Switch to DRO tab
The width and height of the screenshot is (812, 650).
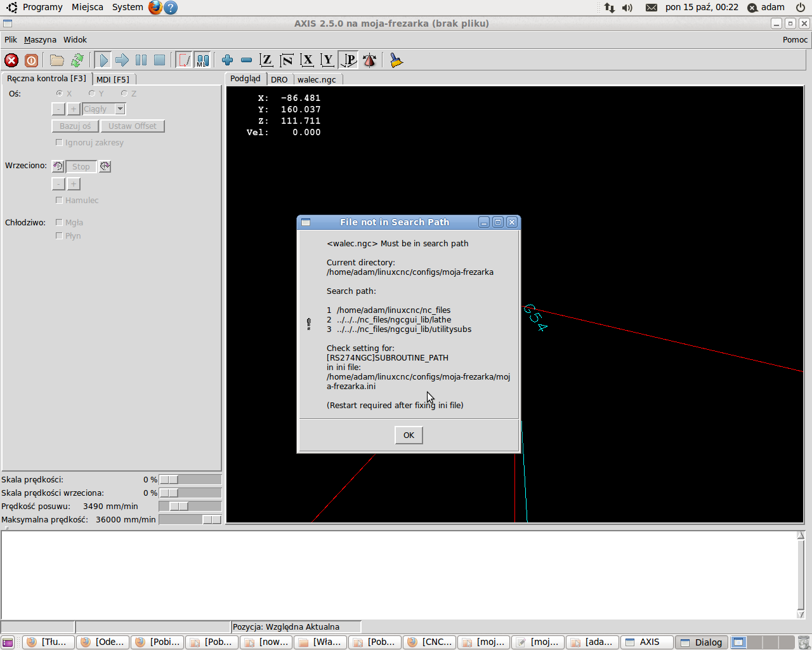(279, 79)
